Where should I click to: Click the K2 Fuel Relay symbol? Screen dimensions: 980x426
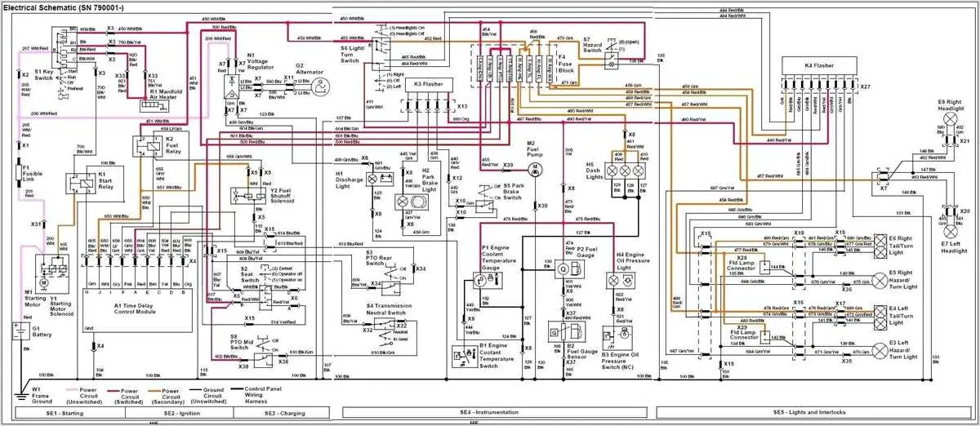pyautogui.click(x=147, y=146)
